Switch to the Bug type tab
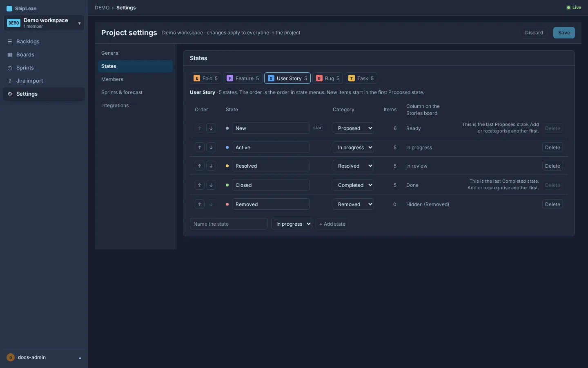588x368 pixels. click(x=327, y=78)
